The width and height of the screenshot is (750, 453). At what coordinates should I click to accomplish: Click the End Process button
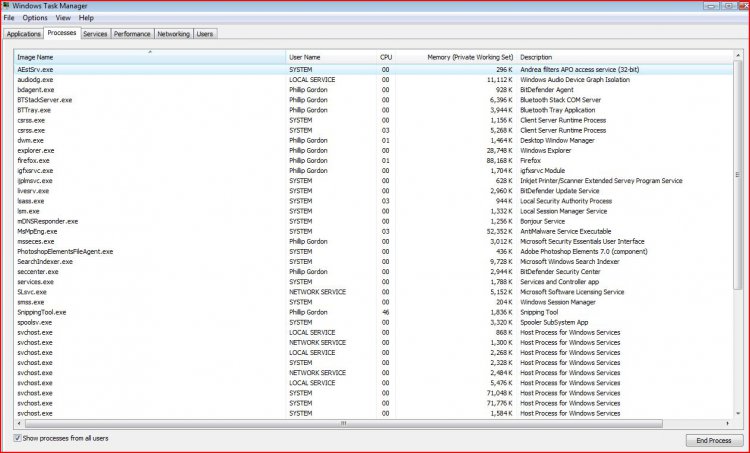point(714,440)
